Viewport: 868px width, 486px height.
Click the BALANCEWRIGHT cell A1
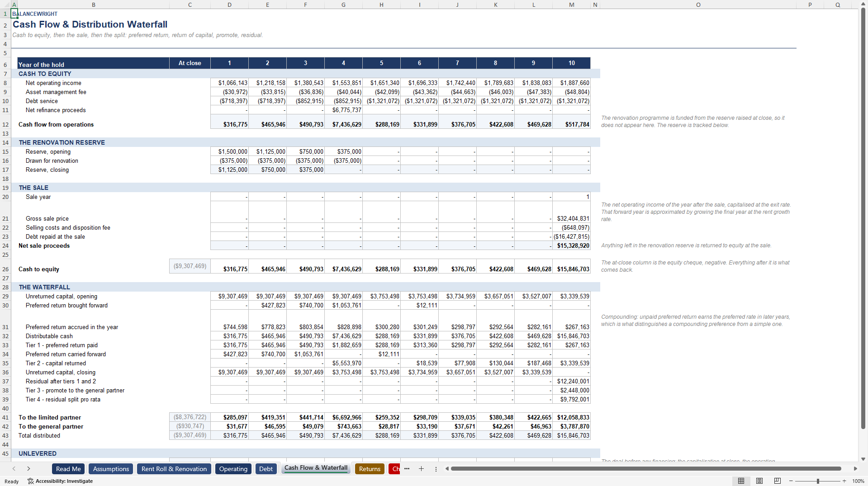[14, 14]
